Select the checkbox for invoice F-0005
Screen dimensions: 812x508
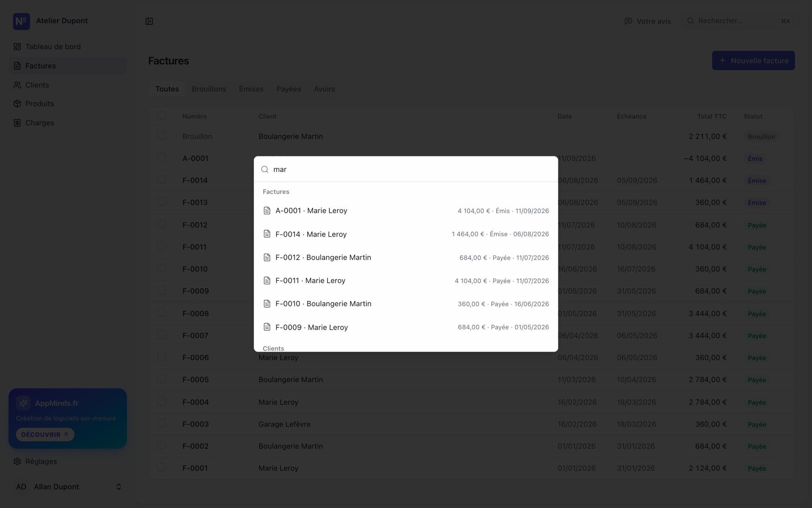[x=161, y=379]
